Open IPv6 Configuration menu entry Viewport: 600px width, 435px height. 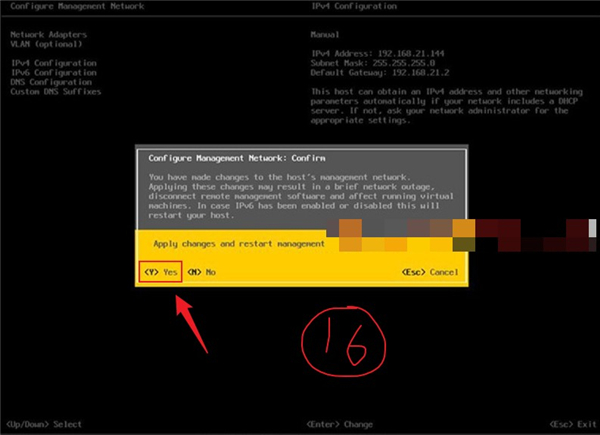click(x=54, y=73)
